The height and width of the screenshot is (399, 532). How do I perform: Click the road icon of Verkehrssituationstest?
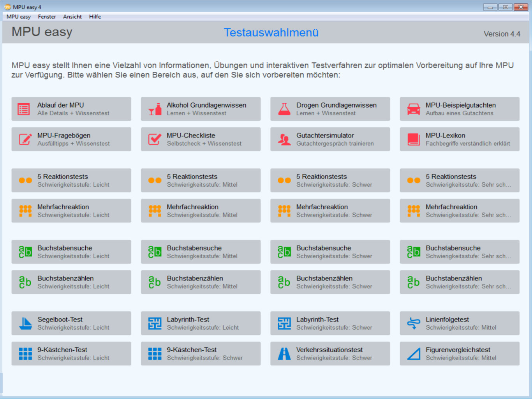point(284,354)
